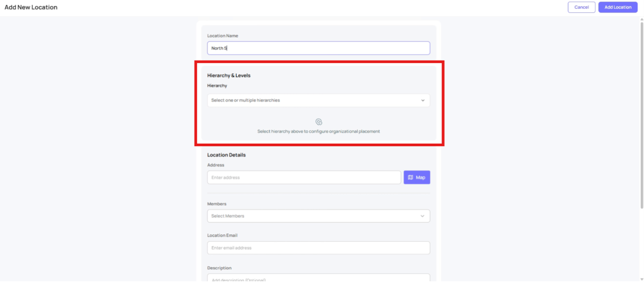644x284 pixels.
Task: Click the Location Email field label
Action: click(222, 235)
